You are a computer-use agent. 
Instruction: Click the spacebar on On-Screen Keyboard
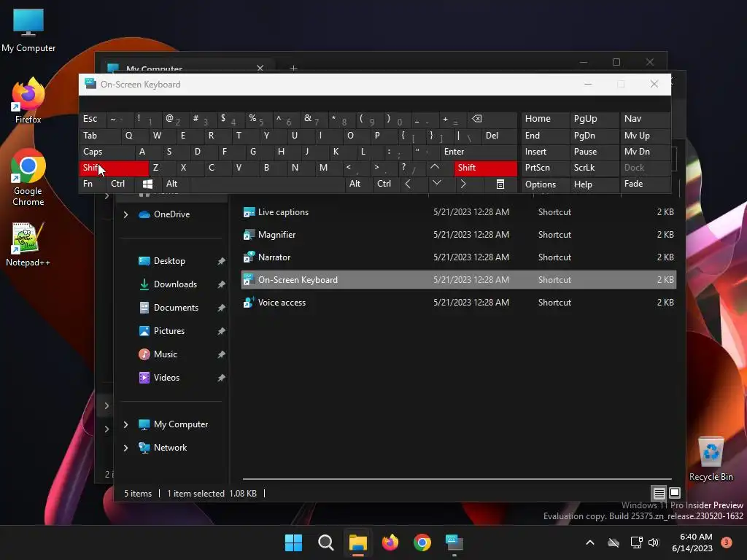267,184
